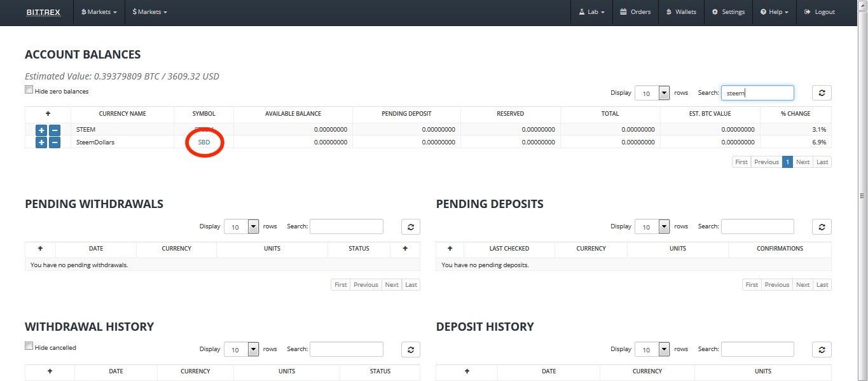
Task: Click the Withdrawal History search field
Action: point(347,349)
